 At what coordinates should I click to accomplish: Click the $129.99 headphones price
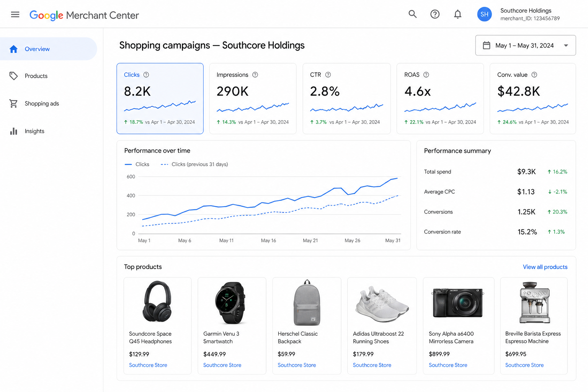[139, 354]
